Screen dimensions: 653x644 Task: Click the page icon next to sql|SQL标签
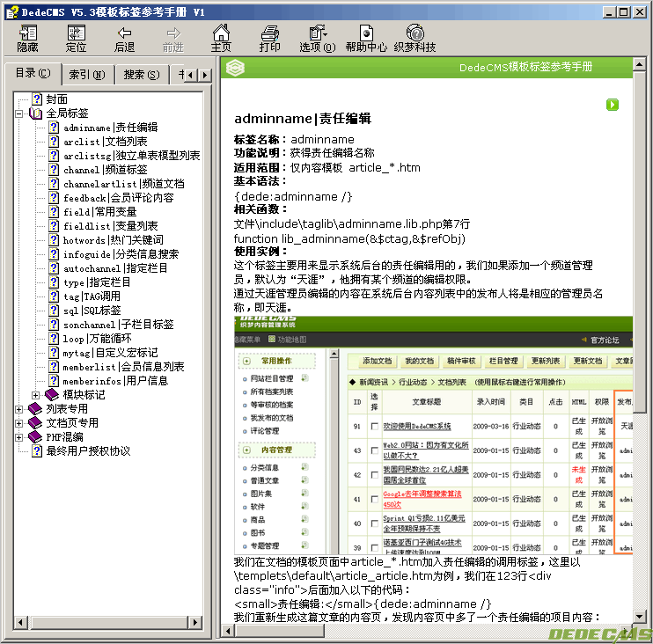[x=54, y=311]
